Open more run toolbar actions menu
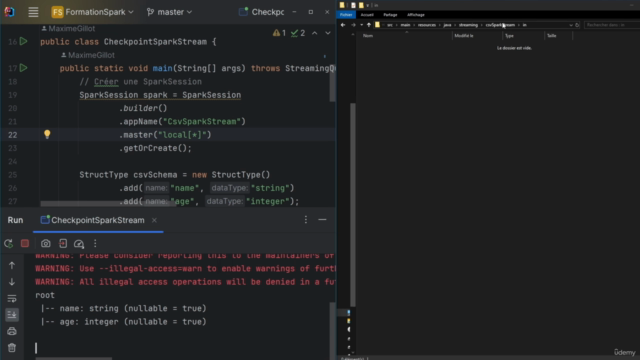 95,243
